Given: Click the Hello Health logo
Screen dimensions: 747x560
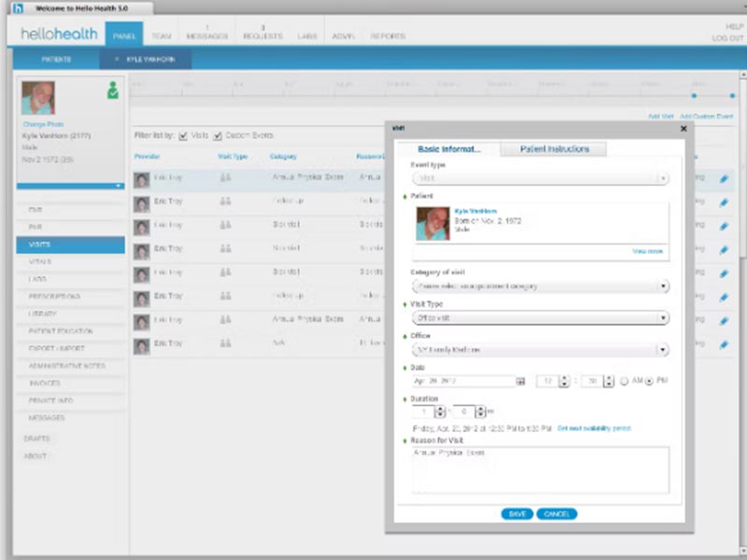Looking at the screenshot, I should [61, 35].
